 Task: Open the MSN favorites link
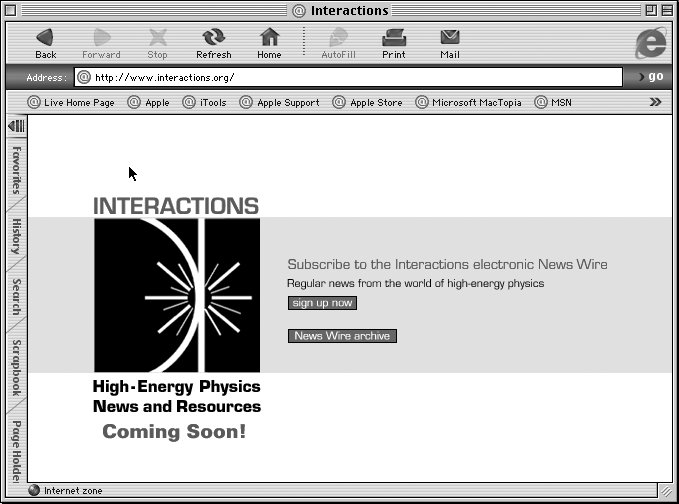(553, 103)
